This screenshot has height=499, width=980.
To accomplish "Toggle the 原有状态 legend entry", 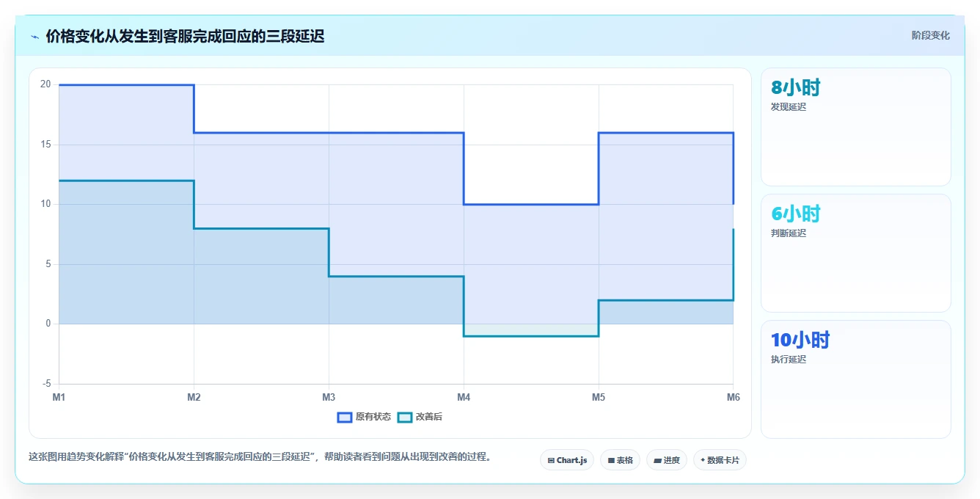I will click(x=364, y=417).
